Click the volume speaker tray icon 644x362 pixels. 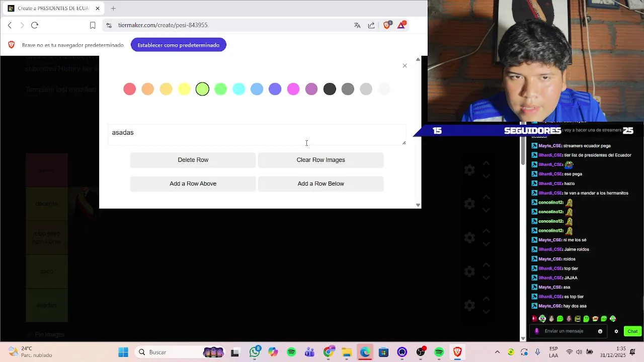pyautogui.click(x=579, y=352)
